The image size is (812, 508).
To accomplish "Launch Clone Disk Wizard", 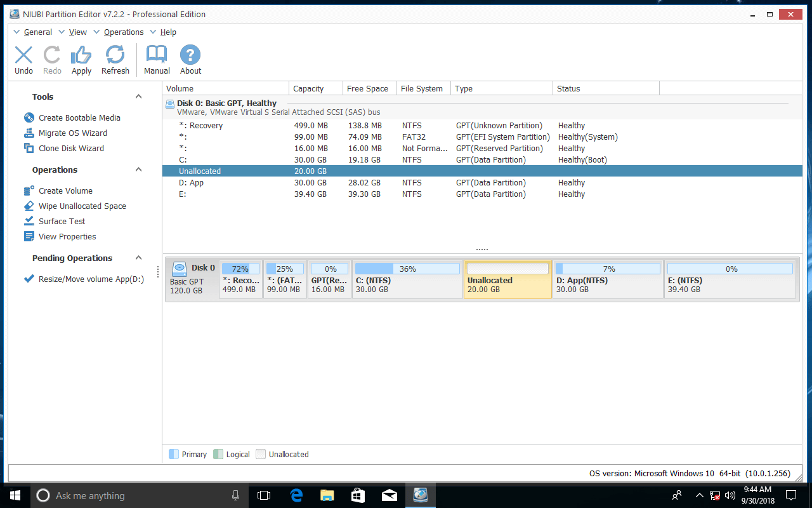I will (71, 148).
